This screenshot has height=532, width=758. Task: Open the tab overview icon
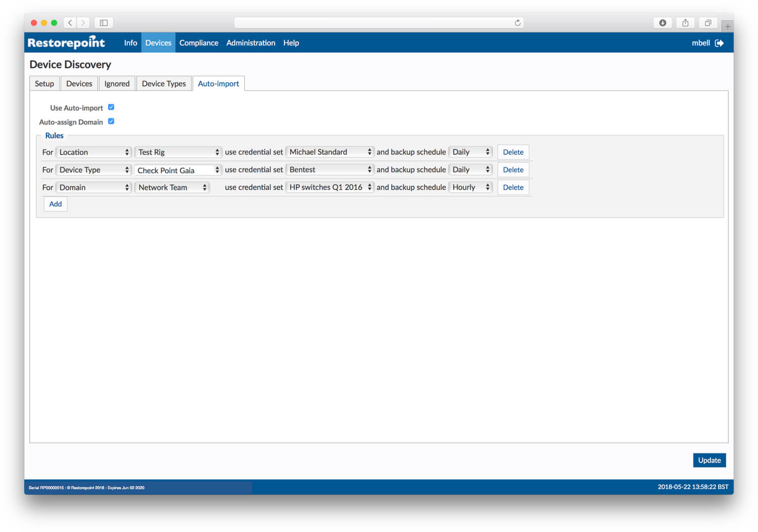[708, 23]
